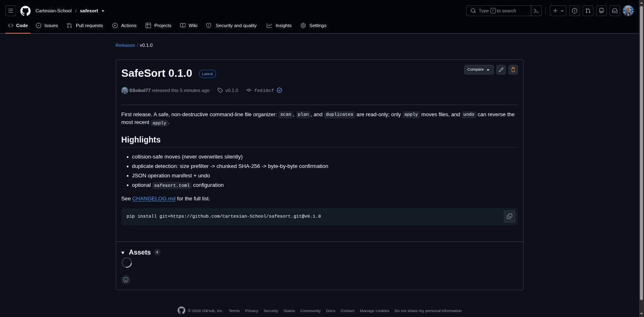Add a reaction with smiley icon
This screenshot has height=317, width=644.
(126, 280)
